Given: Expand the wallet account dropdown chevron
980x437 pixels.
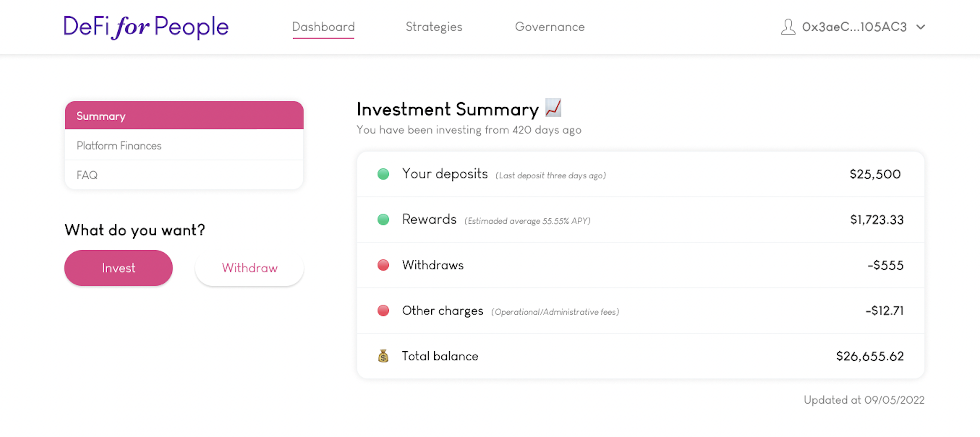Looking at the screenshot, I should coord(920,27).
